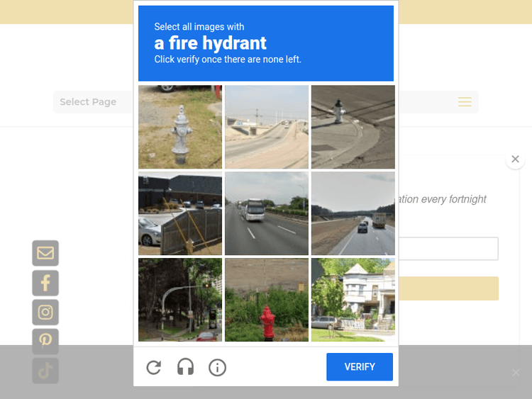The height and width of the screenshot is (399, 532).
Task: Select the tile showing a white bus
Action: click(267, 213)
